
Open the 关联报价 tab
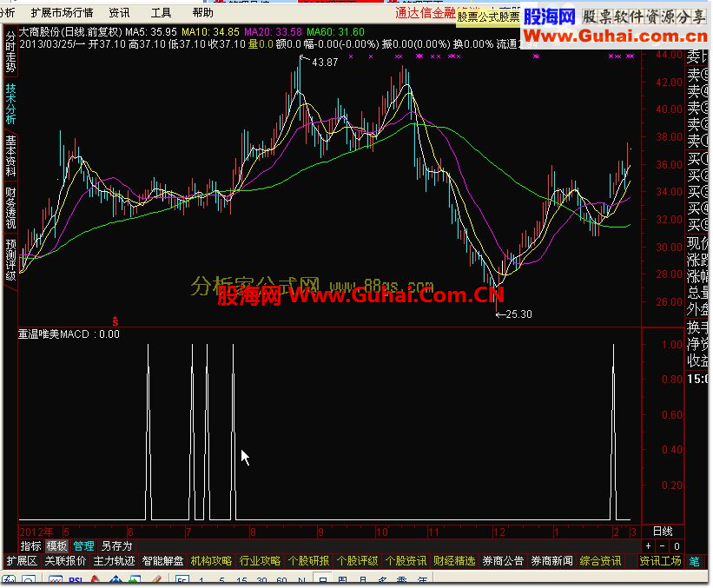tap(65, 561)
